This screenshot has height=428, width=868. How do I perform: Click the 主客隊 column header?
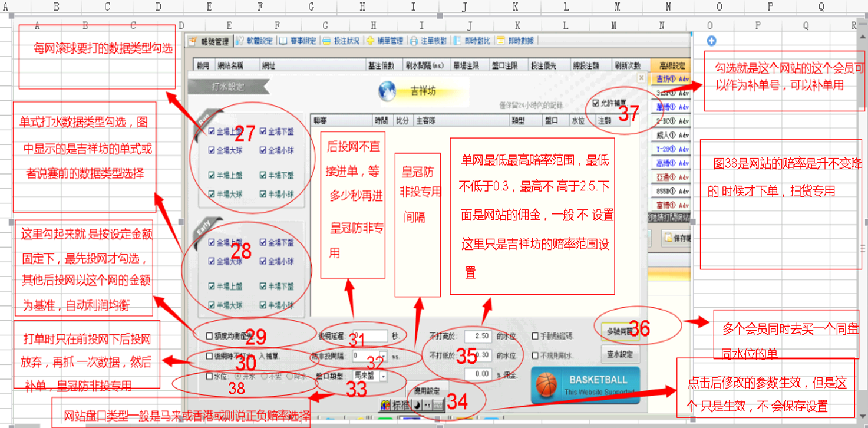pos(462,120)
